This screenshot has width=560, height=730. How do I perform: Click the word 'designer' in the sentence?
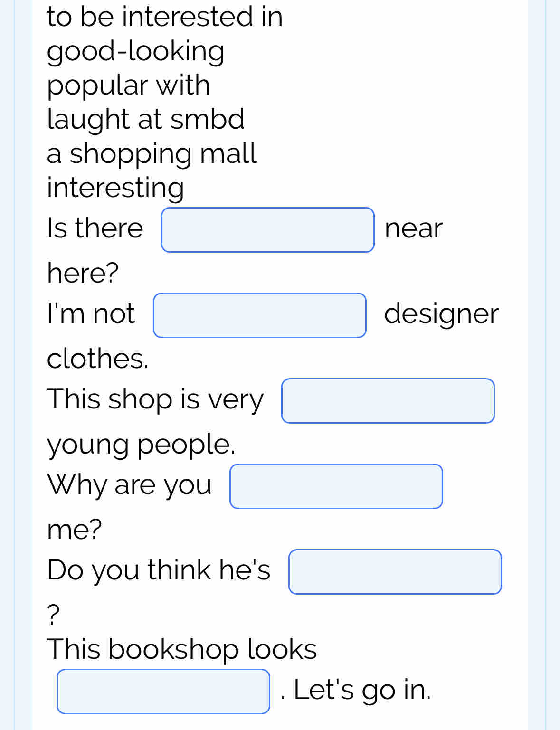441,314
